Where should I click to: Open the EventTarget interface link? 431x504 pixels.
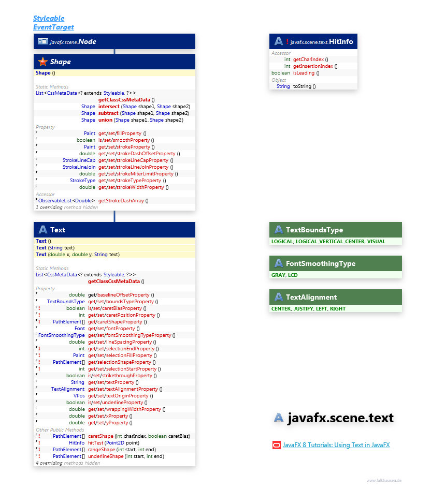click(53, 27)
